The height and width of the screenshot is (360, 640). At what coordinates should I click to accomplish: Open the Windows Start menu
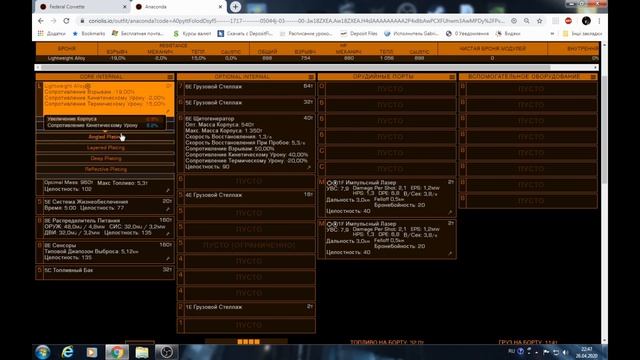pos(42,352)
